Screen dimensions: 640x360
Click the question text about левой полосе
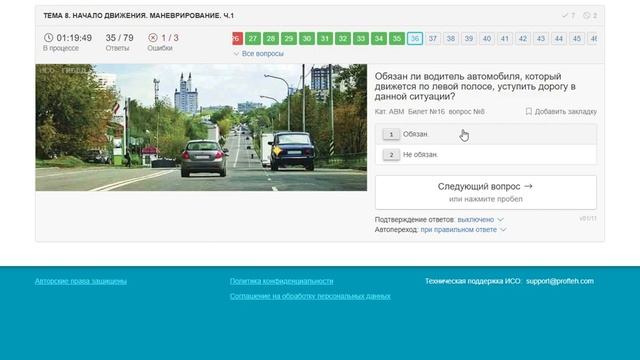475,87
